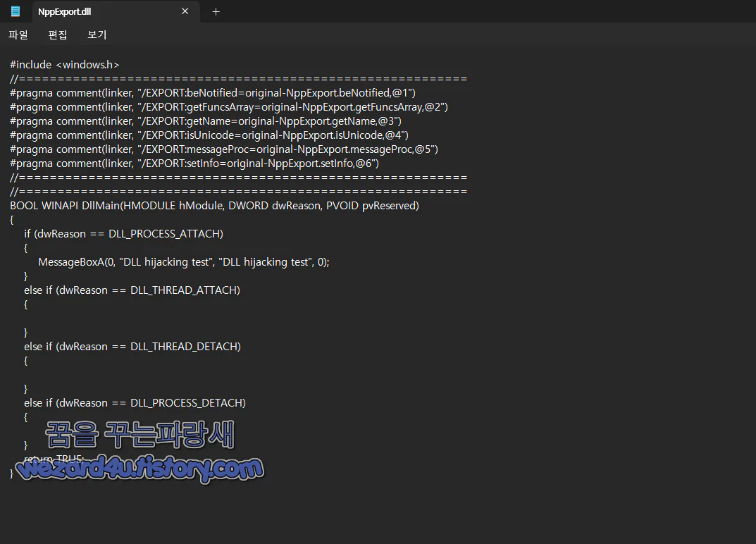Click the DLL_PROCESS_ATTACH condition line
This screenshot has width=756, height=544.
[x=124, y=234]
